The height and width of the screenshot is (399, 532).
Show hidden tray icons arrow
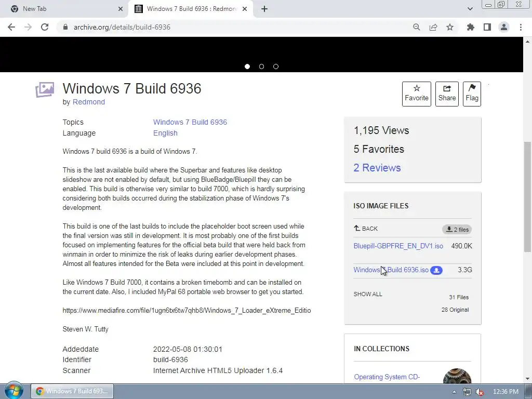click(454, 392)
